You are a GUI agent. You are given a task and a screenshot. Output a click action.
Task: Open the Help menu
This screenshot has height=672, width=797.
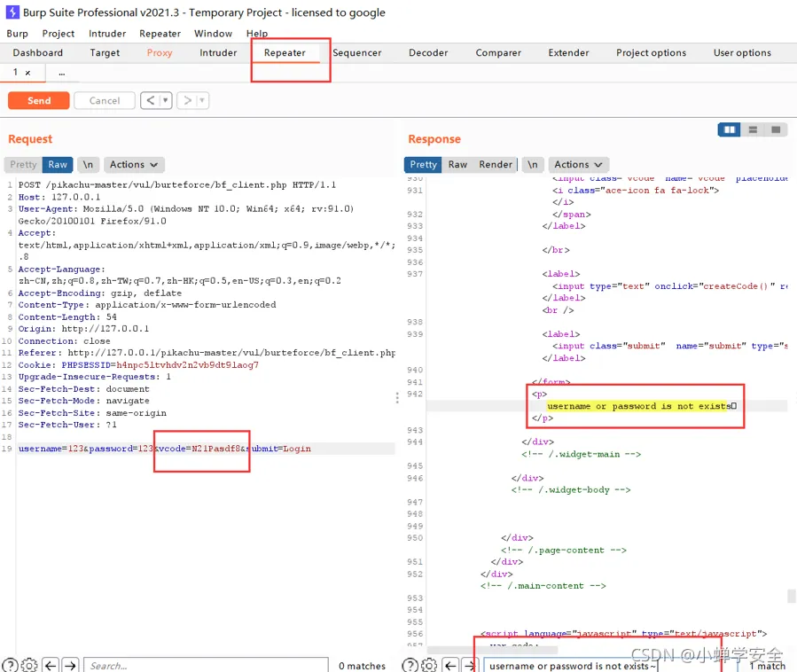(257, 34)
